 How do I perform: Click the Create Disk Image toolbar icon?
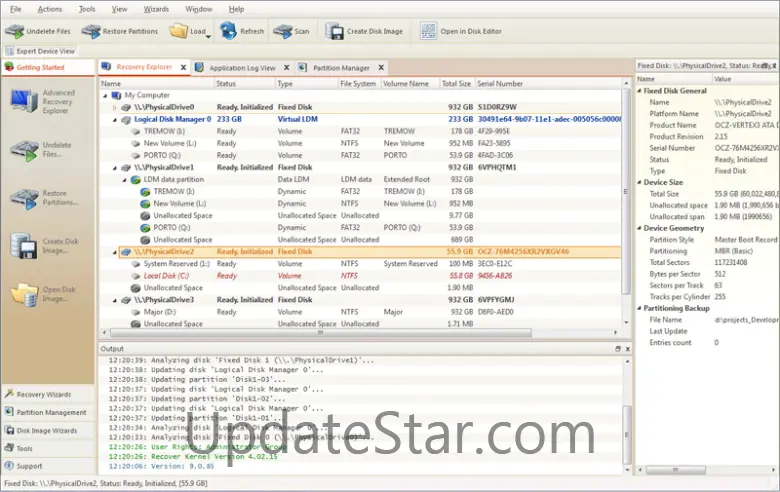[x=334, y=31]
